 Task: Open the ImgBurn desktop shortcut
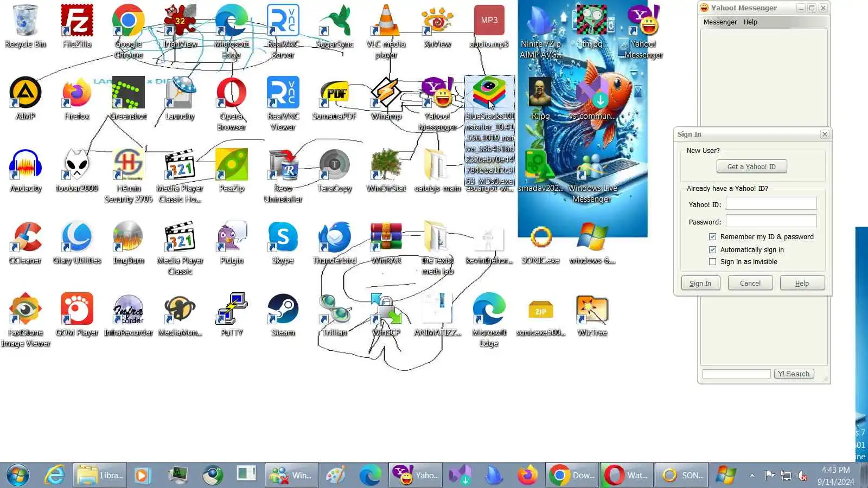(129, 242)
